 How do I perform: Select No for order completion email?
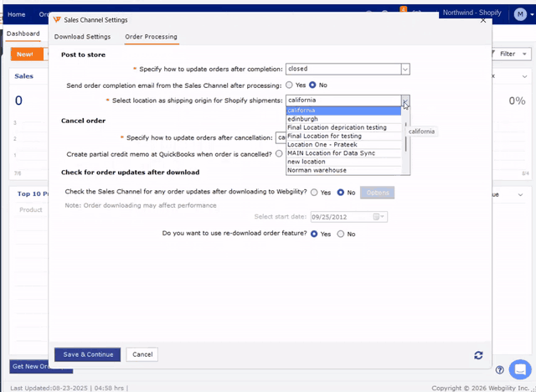(x=312, y=85)
